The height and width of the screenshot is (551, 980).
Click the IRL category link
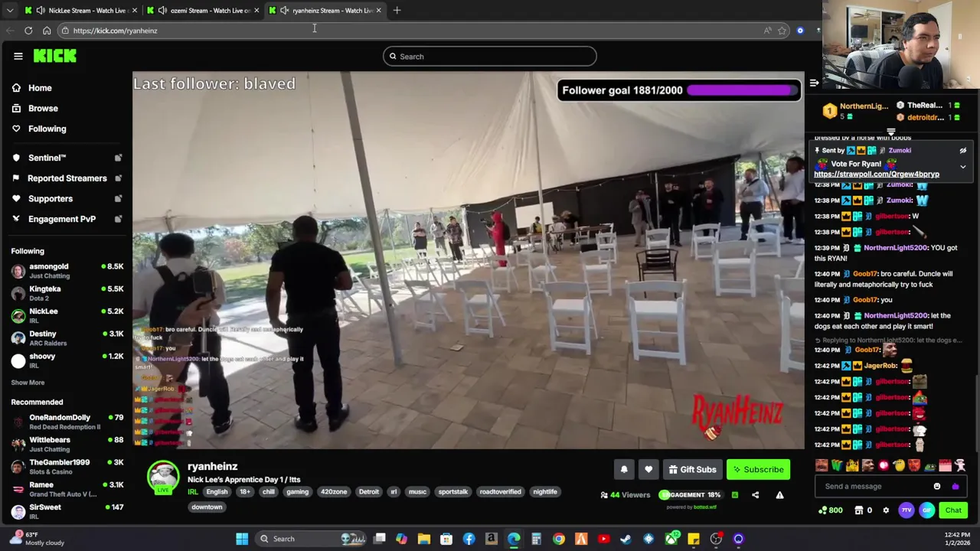(193, 492)
